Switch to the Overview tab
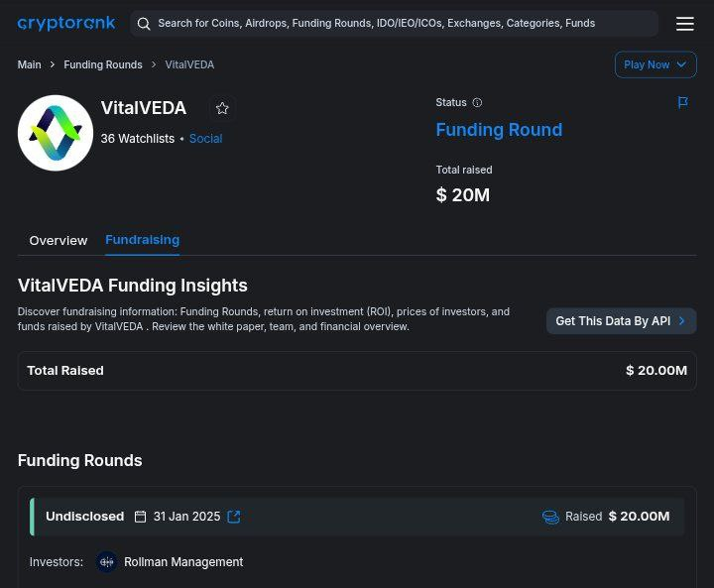This screenshot has width=714, height=588. (x=59, y=241)
